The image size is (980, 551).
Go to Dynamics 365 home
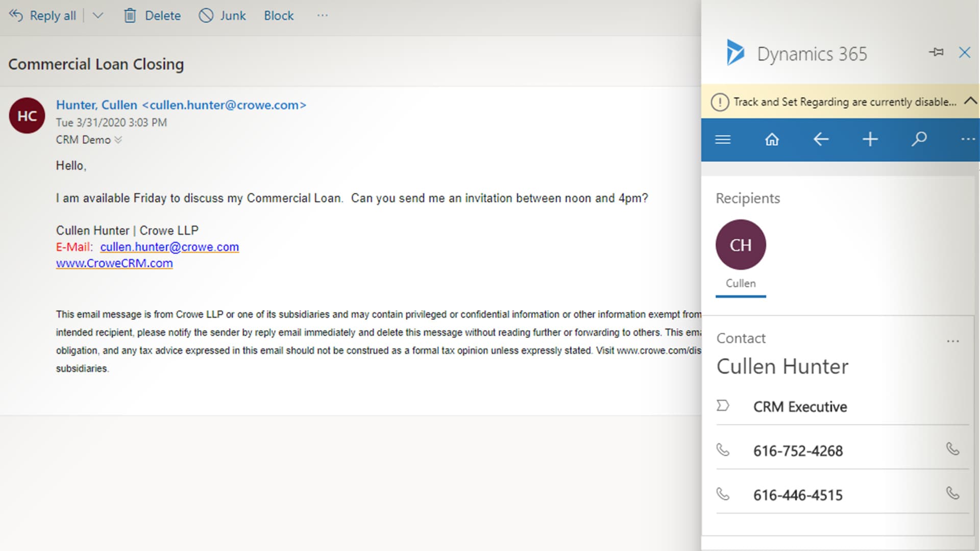click(772, 139)
